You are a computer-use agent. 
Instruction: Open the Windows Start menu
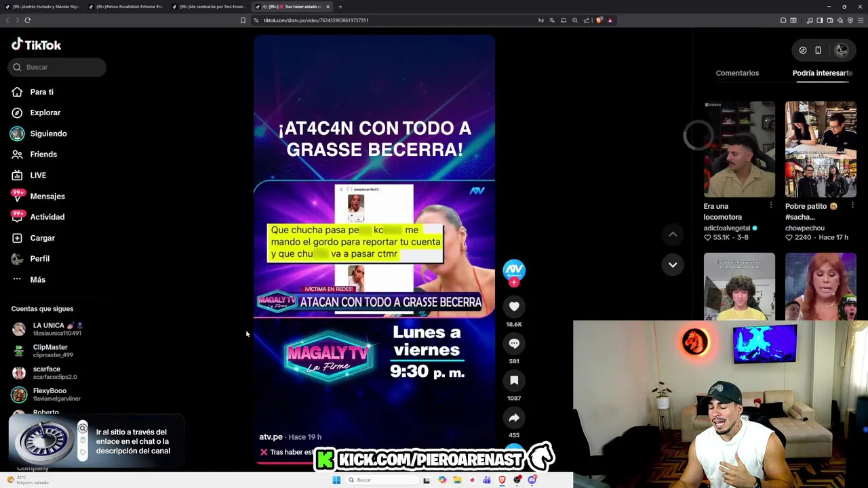click(336, 480)
